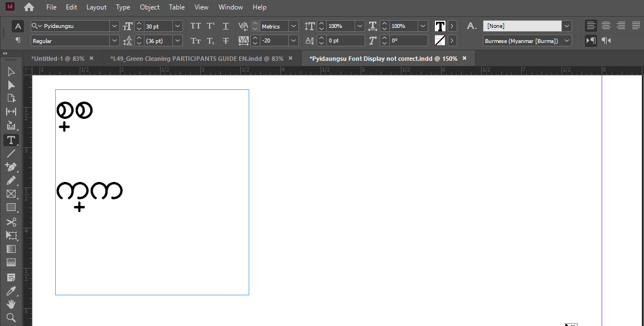Open the 30 pt font size dropdown

coord(177,26)
